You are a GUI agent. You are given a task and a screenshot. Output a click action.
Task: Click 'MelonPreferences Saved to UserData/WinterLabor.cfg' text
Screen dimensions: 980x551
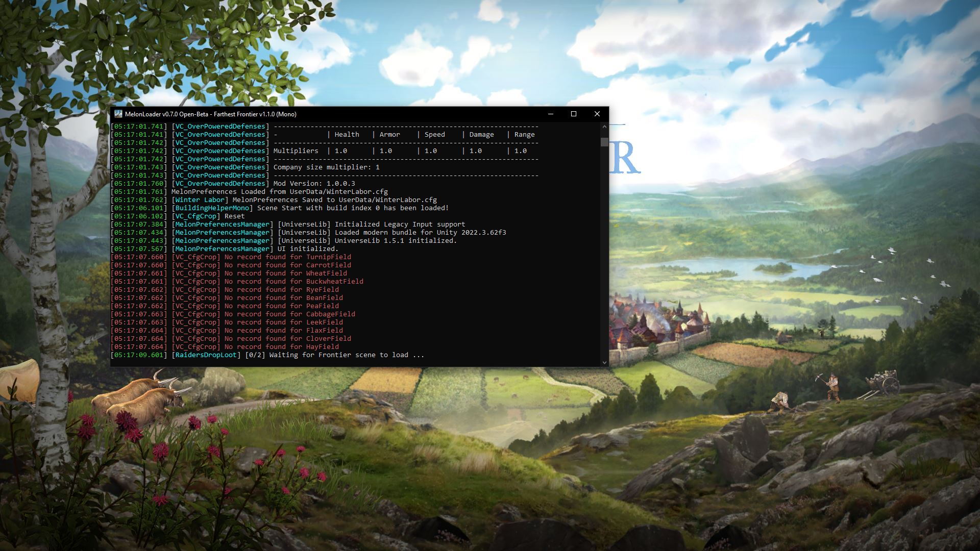point(335,200)
